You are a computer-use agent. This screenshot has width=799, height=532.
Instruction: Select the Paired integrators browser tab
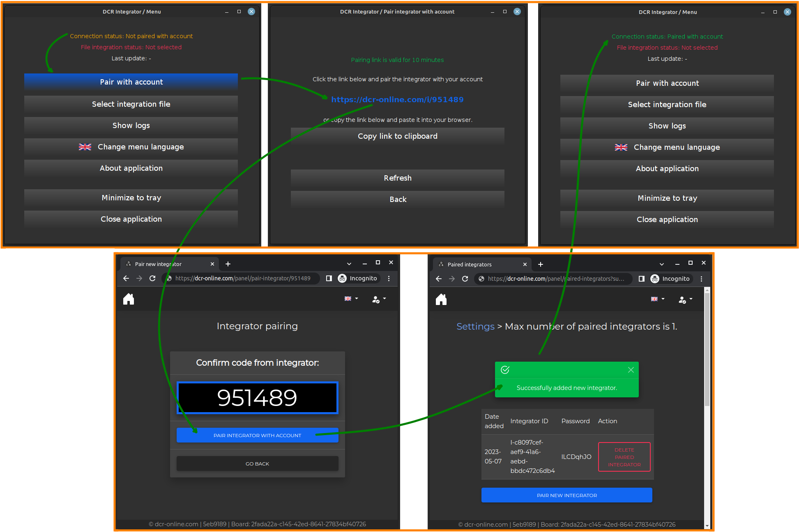click(482, 264)
